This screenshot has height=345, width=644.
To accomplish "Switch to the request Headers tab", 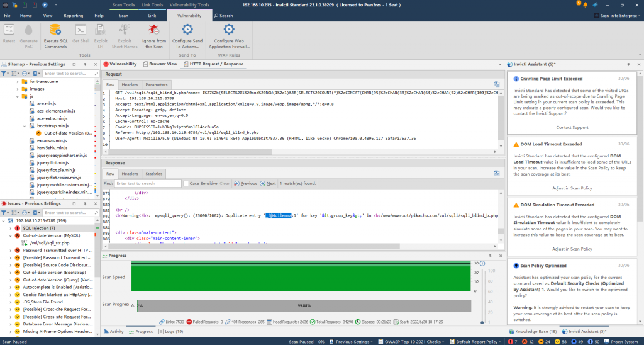I will coord(130,84).
